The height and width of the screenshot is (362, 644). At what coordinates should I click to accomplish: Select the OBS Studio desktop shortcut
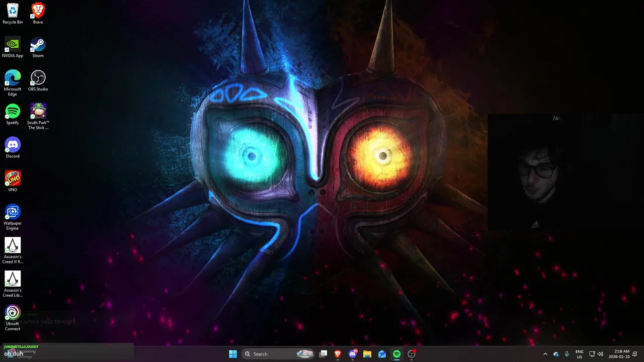[x=38, y=80]
